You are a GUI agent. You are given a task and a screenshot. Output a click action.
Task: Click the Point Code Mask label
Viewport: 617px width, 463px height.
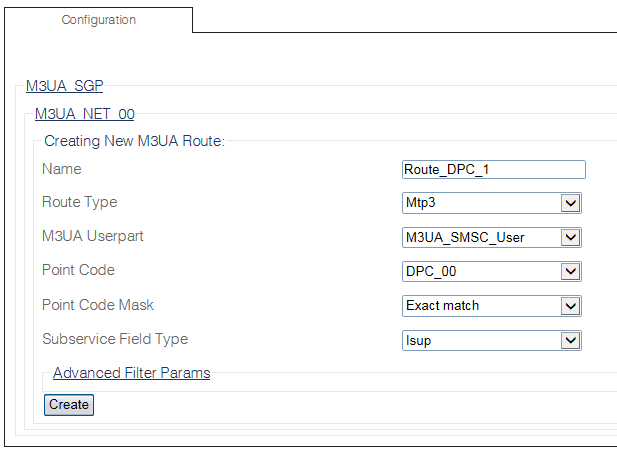[x=98, y=305]
